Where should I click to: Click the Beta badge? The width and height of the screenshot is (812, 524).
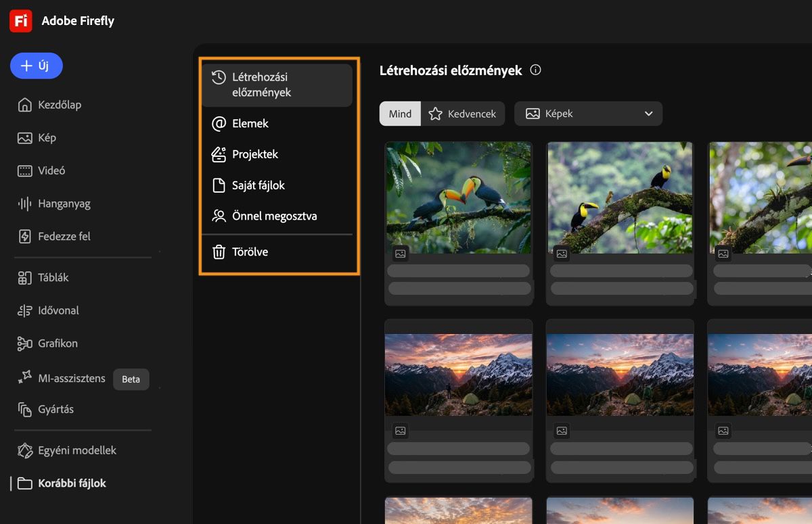[x=131, y=379]
